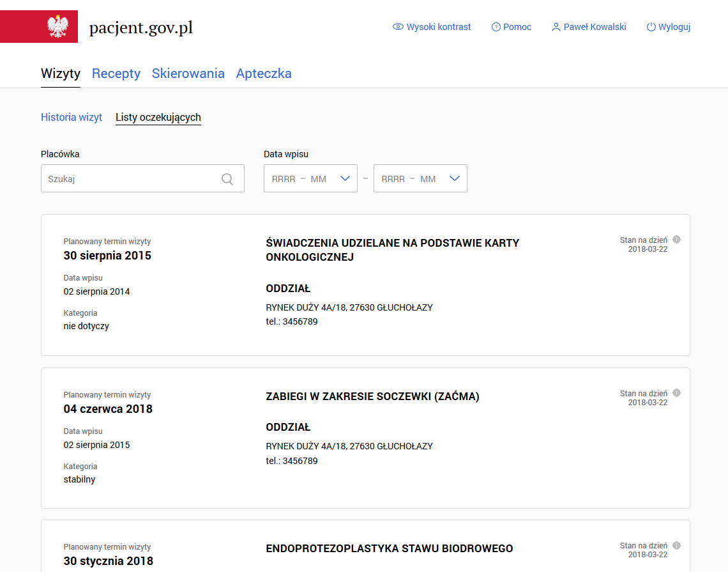Screen dimensions: 728x572
Task: Click the user profile icon by Paweł Kowalski
Action: (x=556, y=27)
